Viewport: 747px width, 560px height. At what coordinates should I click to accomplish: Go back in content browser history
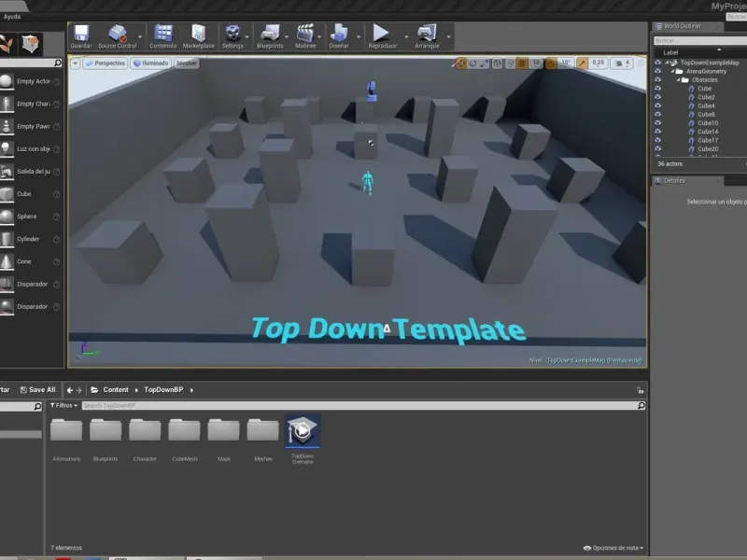[x=70, y=390]
